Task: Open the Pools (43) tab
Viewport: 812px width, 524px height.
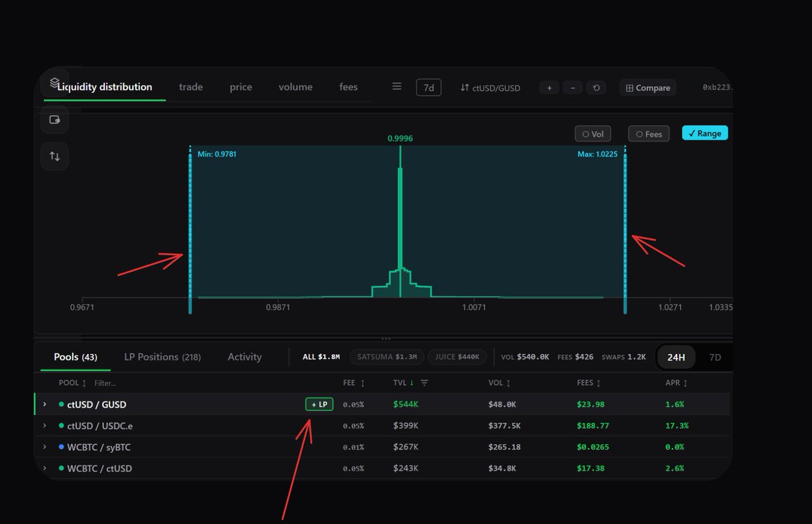Action: (76, 357)
